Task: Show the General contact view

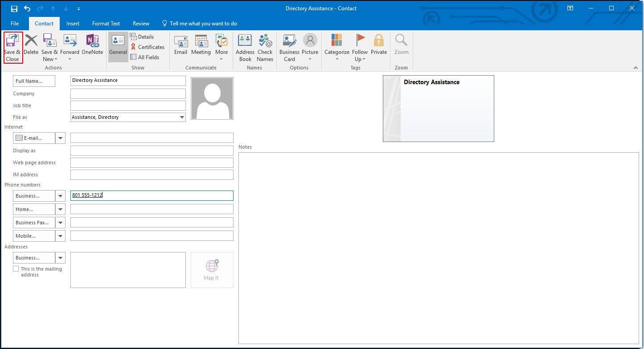Action: pyautogui.click(x=118, y=47)
